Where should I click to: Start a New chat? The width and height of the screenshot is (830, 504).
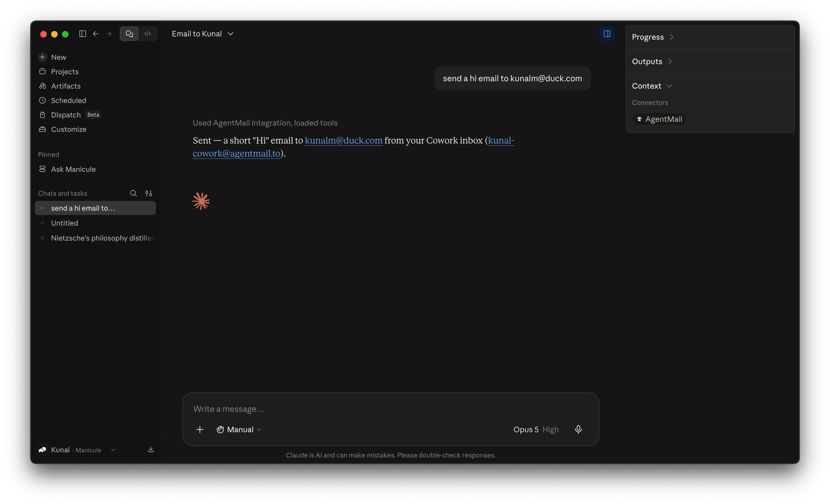pos(95,57)
